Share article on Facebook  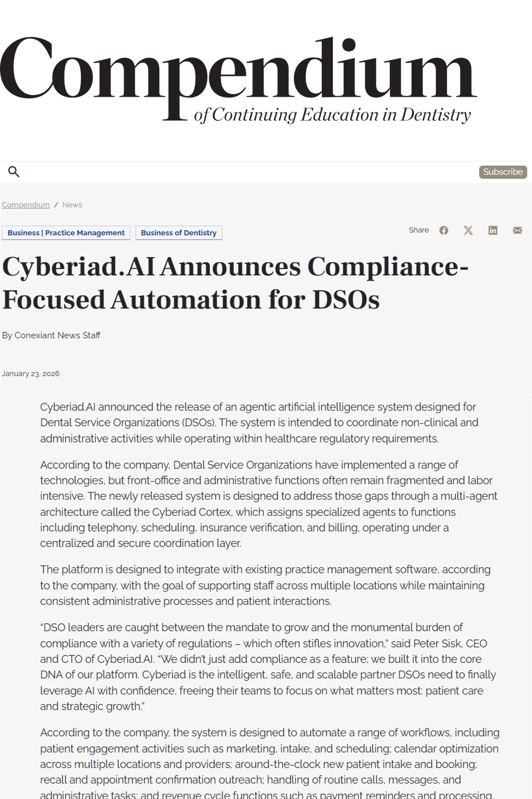click(x=443, y=230)
